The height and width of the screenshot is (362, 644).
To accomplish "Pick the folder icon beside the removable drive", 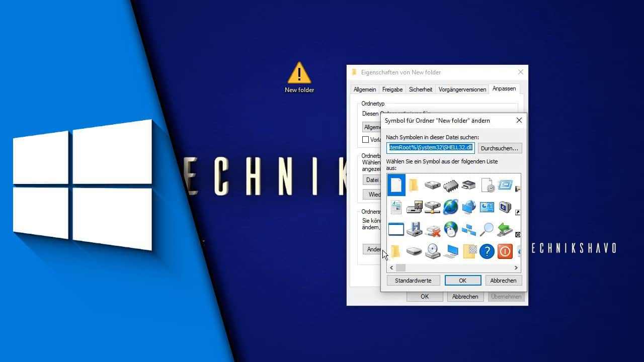I will [x=396, y=251].
